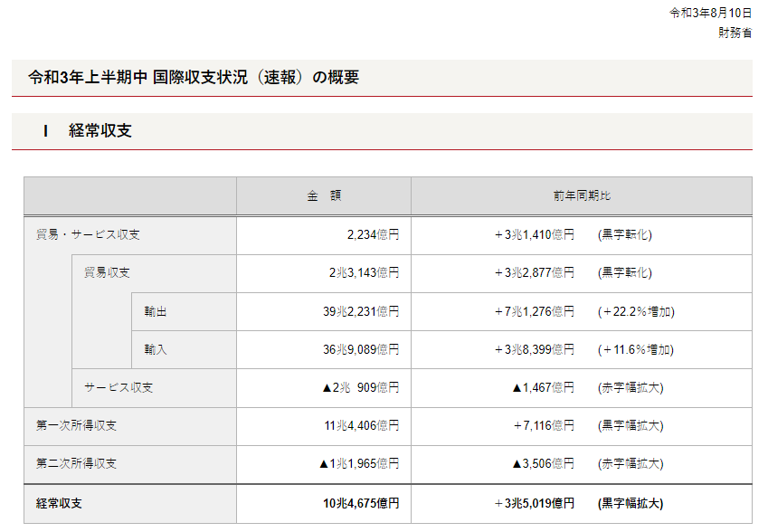Click the export amount 39兆2,231億円
Screen dimensions: 768x532
point(360,311)
